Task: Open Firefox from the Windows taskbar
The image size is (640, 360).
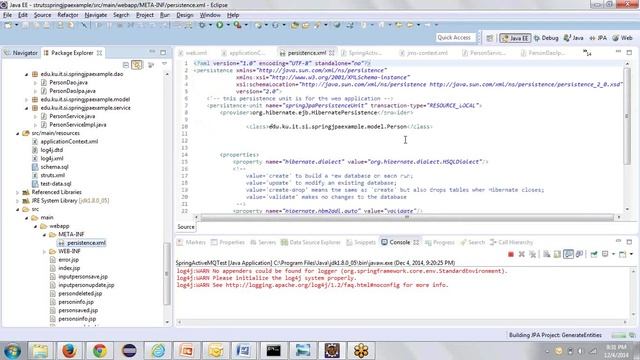Action: pyautogui.click(x=69, y=350)
